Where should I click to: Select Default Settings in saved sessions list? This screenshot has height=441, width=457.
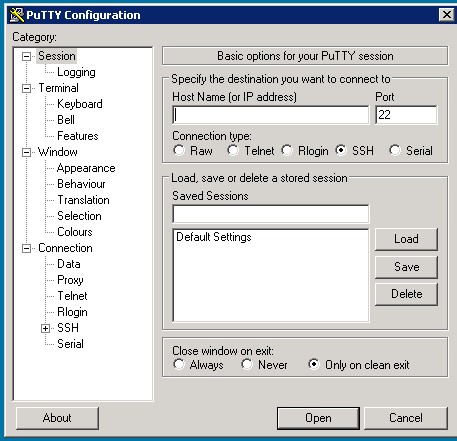[x=214, y=237]
